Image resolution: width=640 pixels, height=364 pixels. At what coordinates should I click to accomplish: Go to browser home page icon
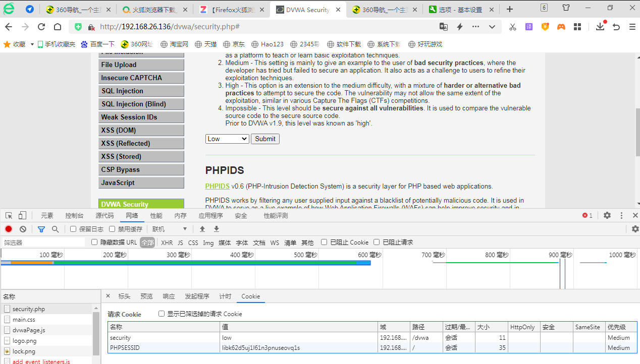(59, 27)
